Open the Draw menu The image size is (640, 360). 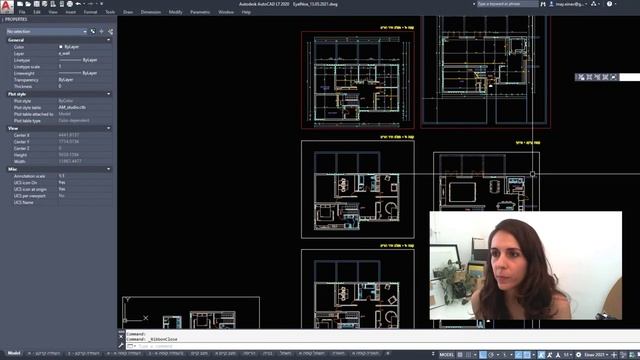(x=128, y=12)
